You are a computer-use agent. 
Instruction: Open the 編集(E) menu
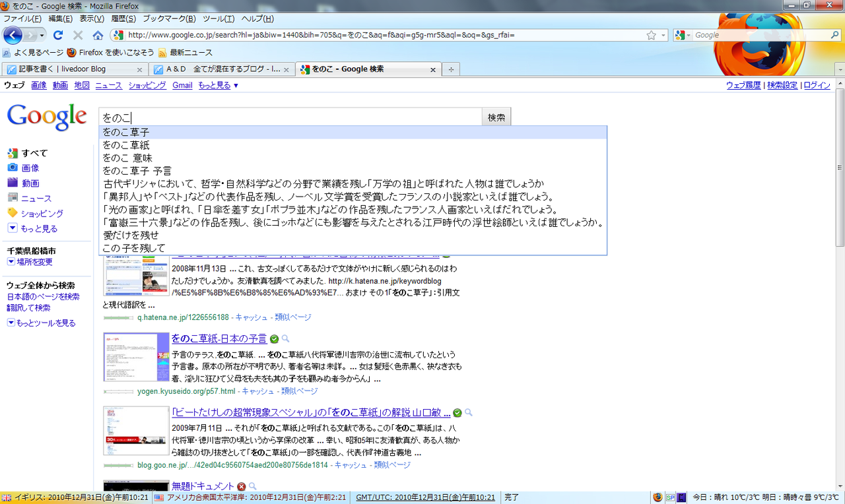pos(61,18)
